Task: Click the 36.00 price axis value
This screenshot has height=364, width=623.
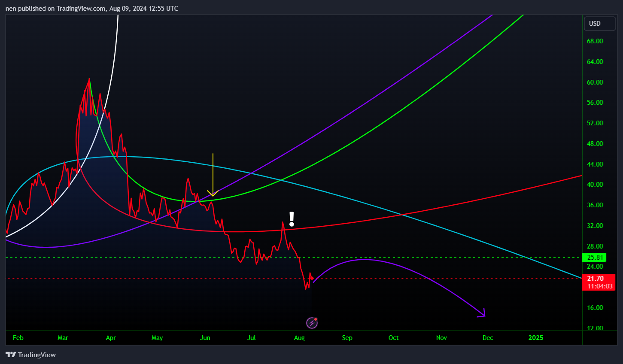Action: click(595, 205)
